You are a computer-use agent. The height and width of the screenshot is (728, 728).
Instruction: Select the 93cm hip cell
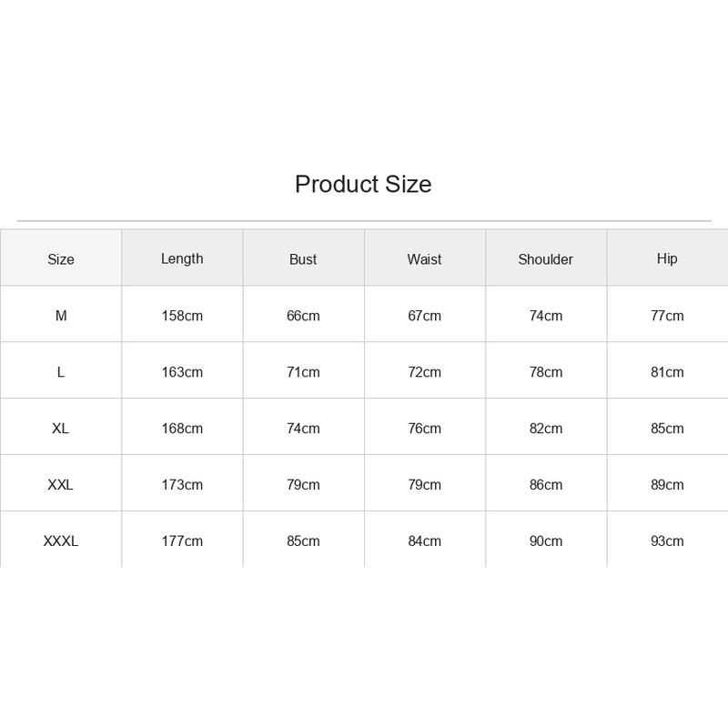(x=667, y=541)
